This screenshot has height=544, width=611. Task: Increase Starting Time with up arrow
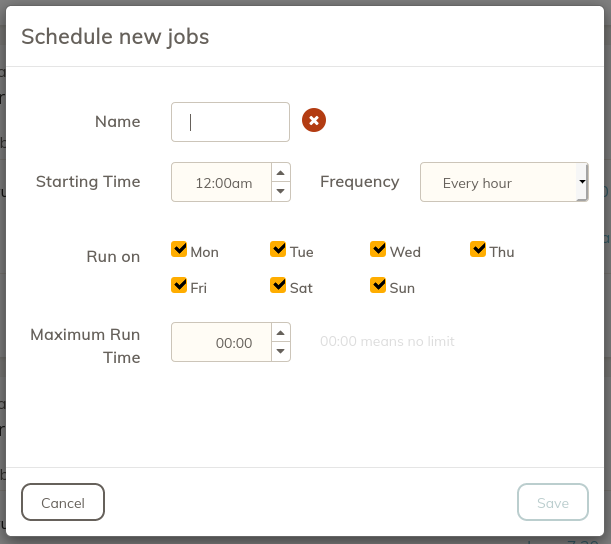281,173
